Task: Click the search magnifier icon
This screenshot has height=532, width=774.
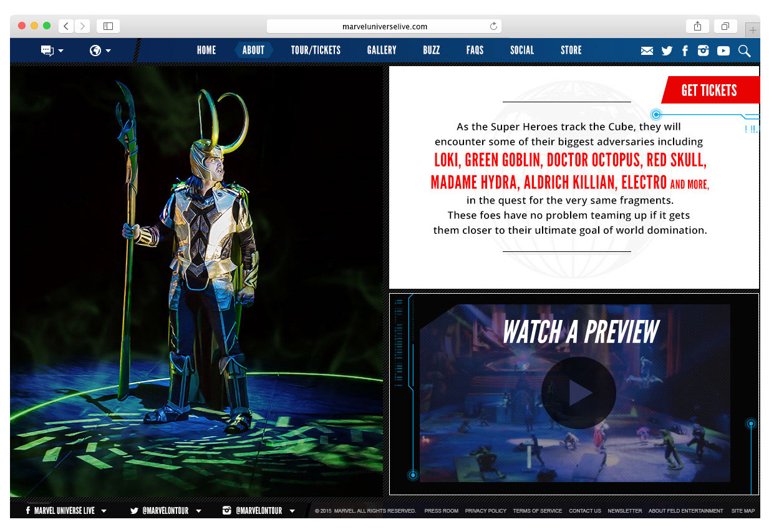Action: (745, 51)
